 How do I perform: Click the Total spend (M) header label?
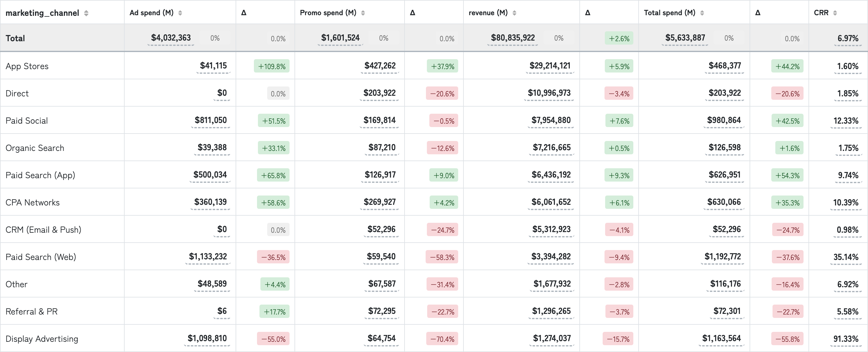tap(670, 13)
